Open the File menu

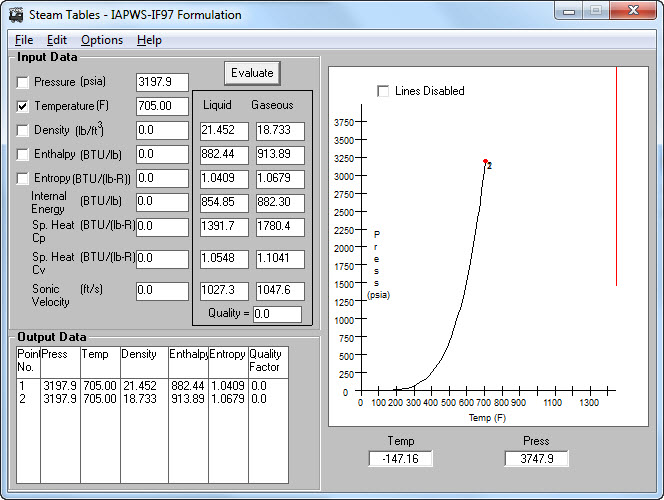(24, 40)
